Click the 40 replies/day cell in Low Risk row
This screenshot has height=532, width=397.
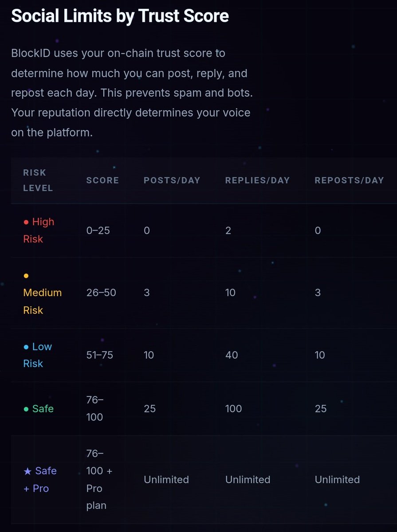[232, 355]
